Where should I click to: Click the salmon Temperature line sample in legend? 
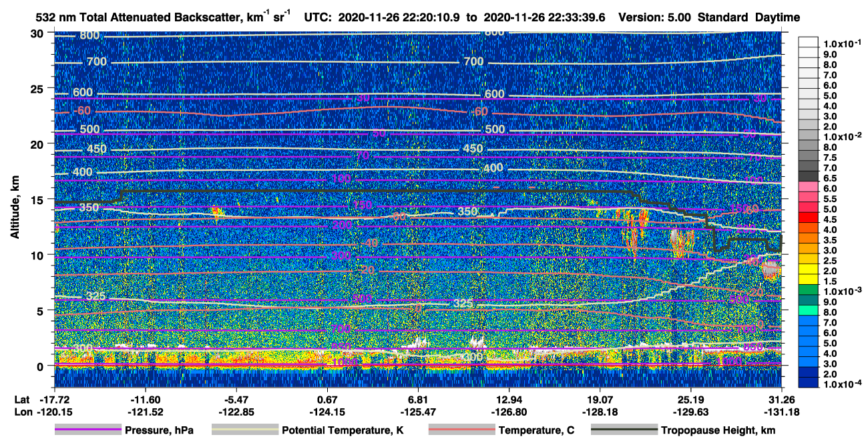[x=461, y=430]
